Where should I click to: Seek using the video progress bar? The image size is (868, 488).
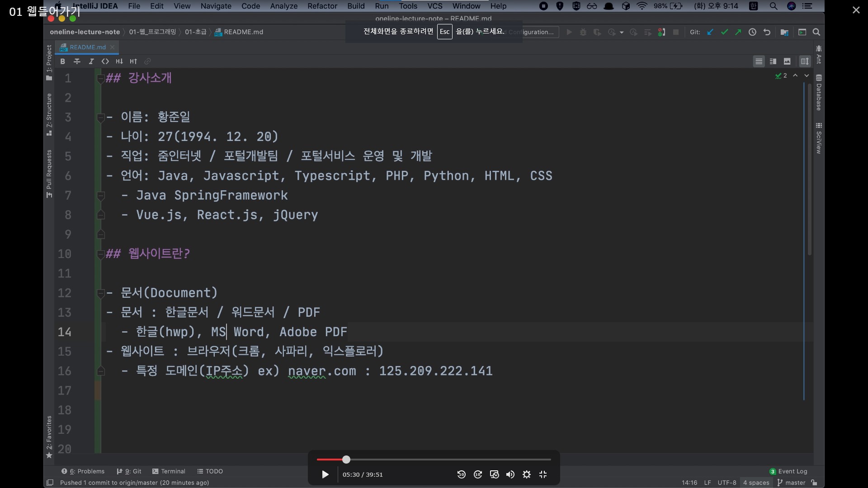click(434, 460)
